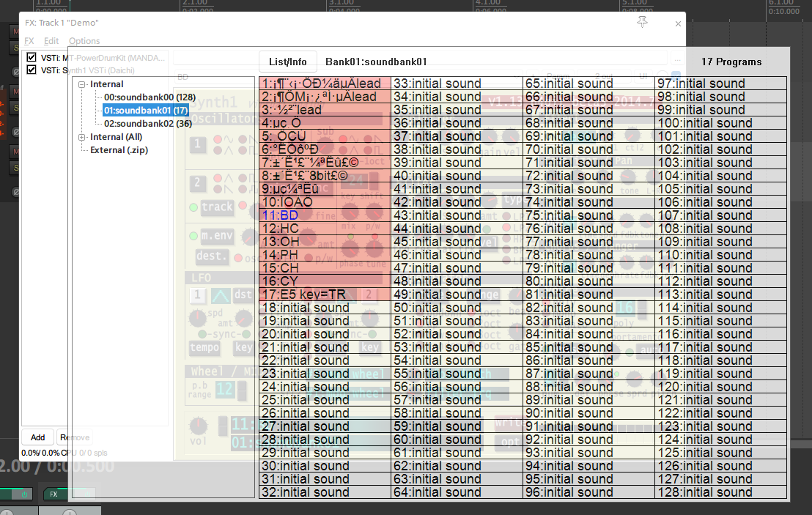
Task: Select program 128:initial sound
Action: tap(721, 492)
